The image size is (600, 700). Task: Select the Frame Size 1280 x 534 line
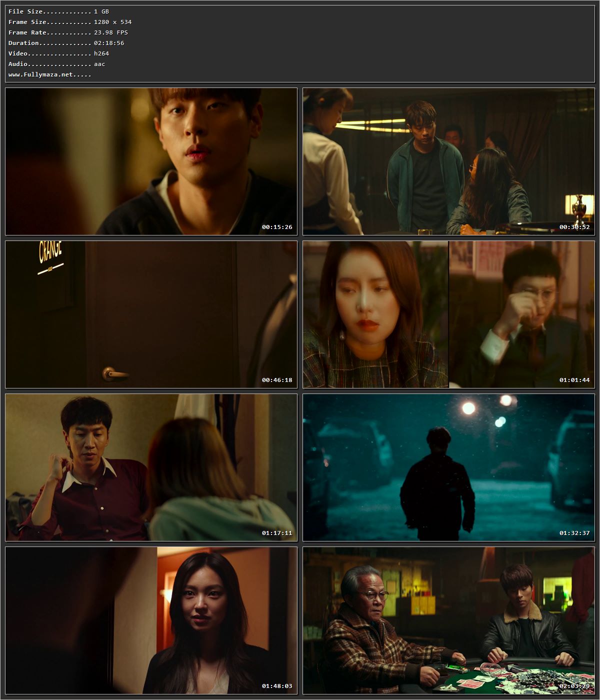(x=70, y=22)
